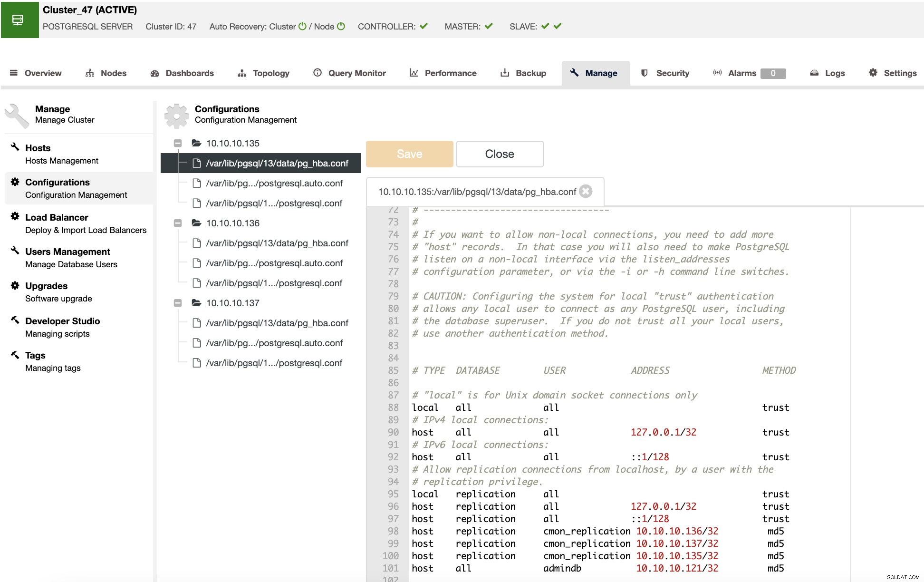Click the 10.10.10.137 folder icon
924x582 pixels.
(x=196, y=302)
